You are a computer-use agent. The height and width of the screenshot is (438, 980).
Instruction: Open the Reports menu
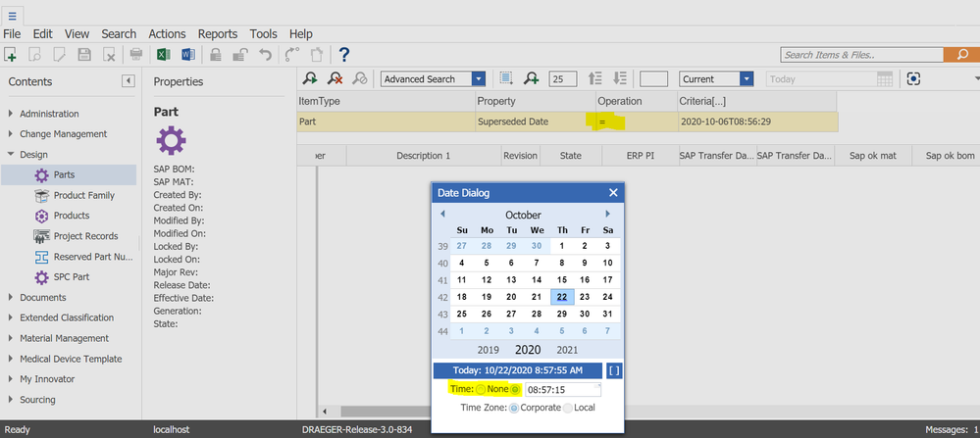point(217,33)
